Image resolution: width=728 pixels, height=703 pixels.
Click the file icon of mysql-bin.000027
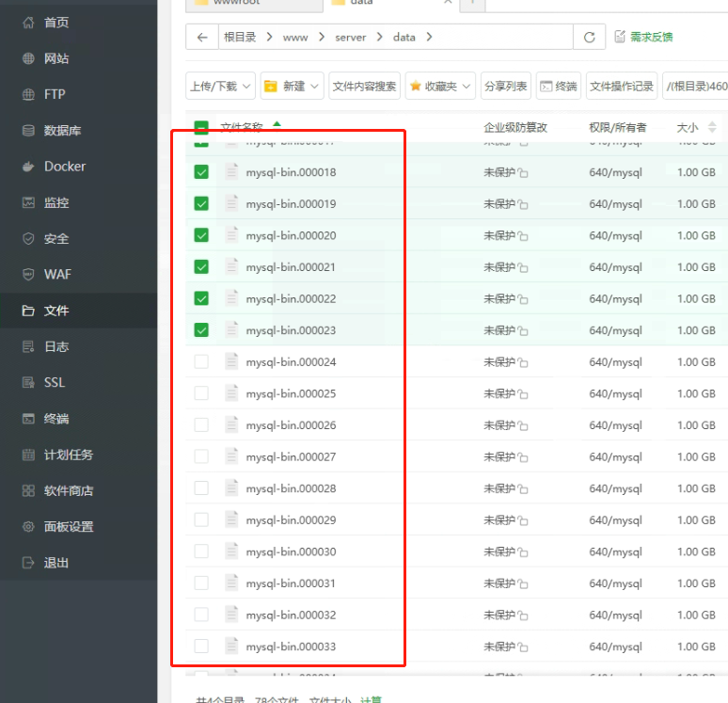(231, 456)
